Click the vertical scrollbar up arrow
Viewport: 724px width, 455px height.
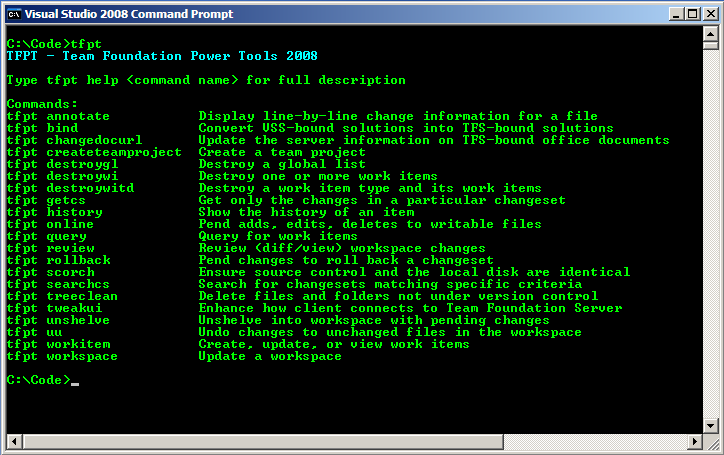710,34
